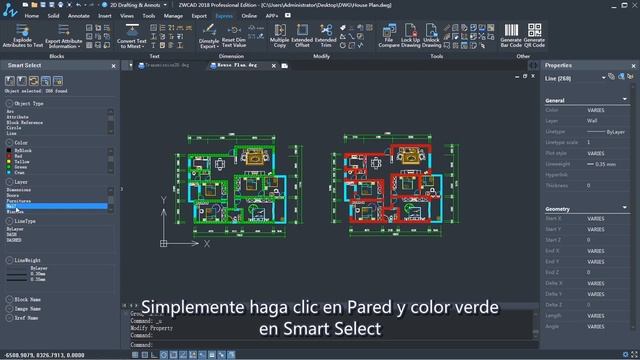Click the command line input field
640x360 pixels.
pyautogui.click(x=331, y=345)
